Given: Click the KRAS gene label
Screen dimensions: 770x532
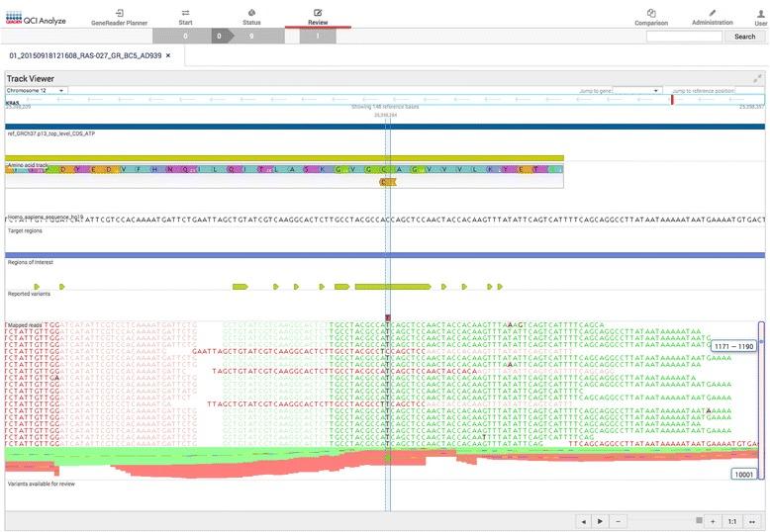Looking at the screenshot, I should [x=12, y=103].
